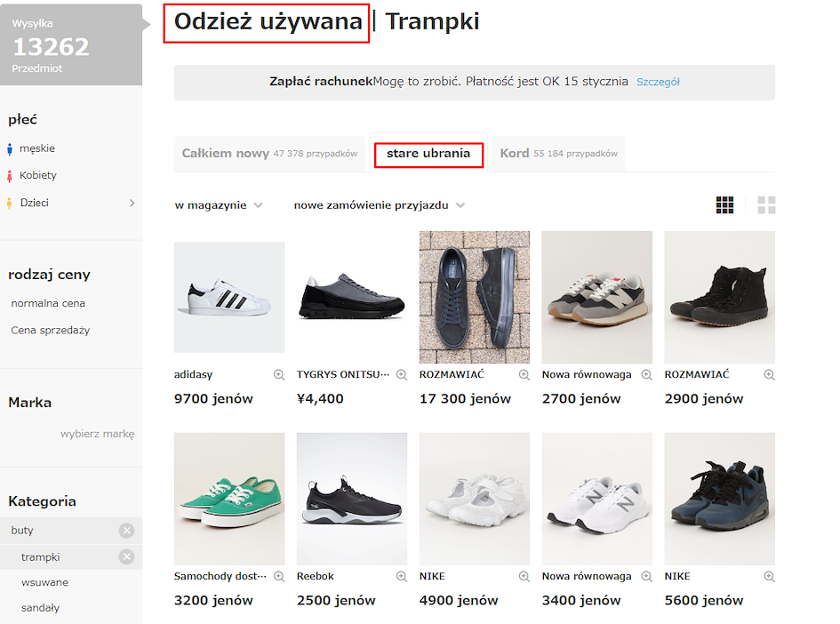Filter by Kobiety gender
The height and width of the screenshot is (624, 840).
click(38, 175)
